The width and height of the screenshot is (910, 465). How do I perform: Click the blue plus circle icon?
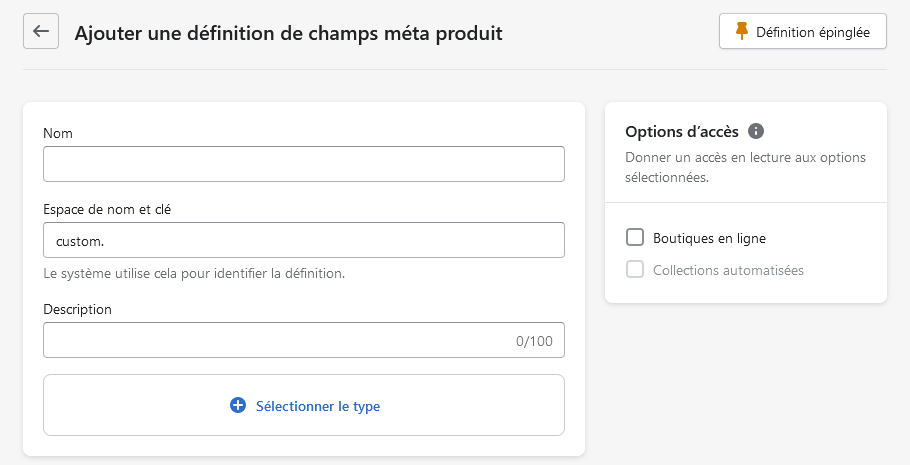[x=238, y=405]
